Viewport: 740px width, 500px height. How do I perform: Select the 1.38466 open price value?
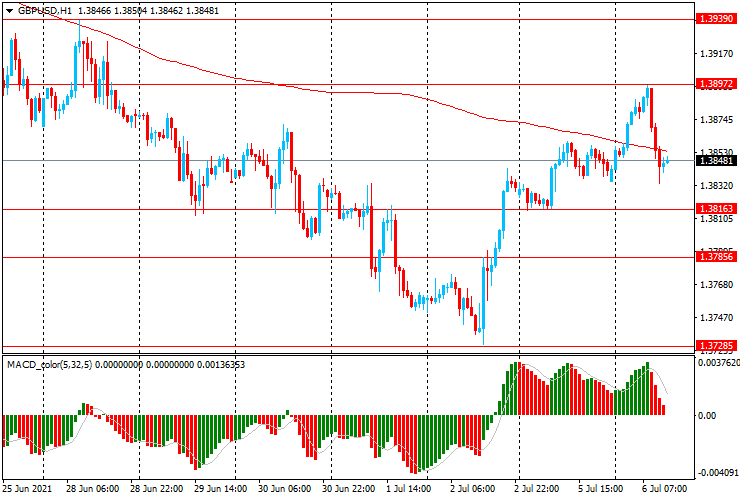94,10
